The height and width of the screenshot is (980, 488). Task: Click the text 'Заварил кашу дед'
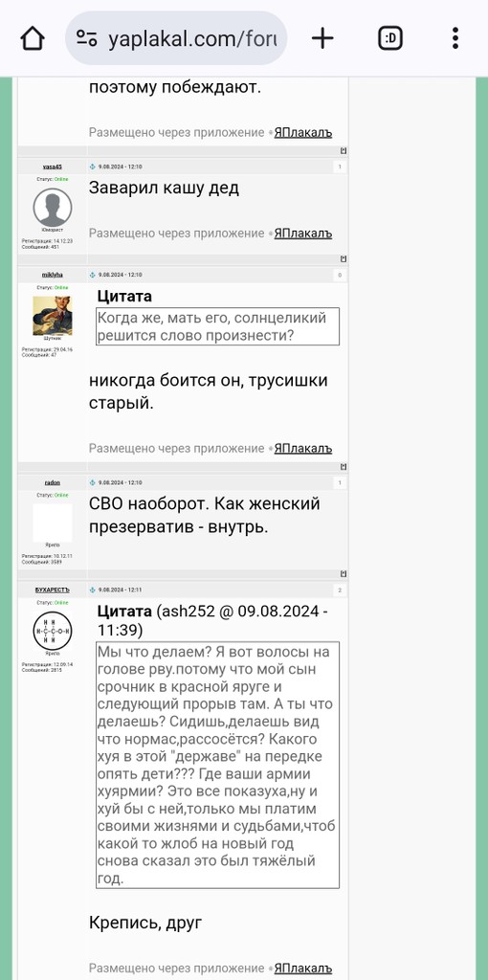(164, 188)
